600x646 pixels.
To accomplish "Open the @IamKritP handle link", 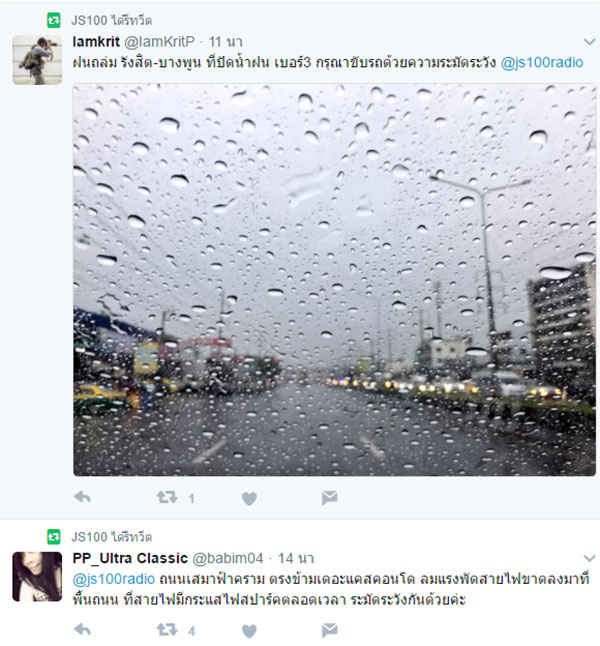I will [159, 42].
